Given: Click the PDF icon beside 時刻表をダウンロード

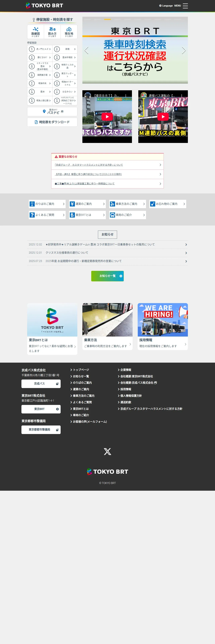Looking at the screenshot, I should coord(36,122).
